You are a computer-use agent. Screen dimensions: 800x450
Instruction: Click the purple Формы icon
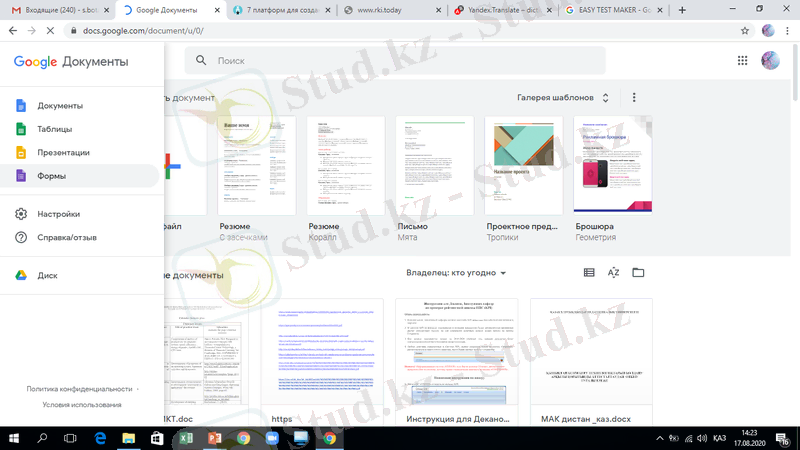[21, 176]
